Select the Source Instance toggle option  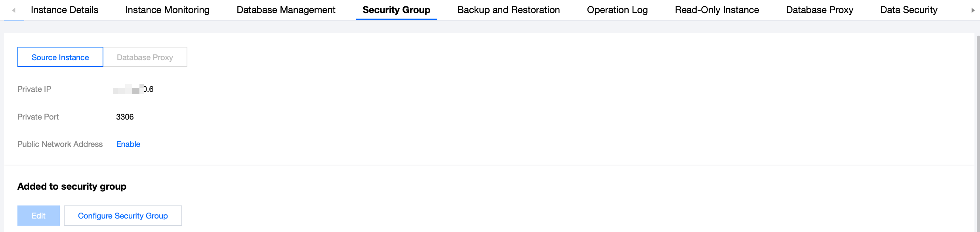click(60, 57)
